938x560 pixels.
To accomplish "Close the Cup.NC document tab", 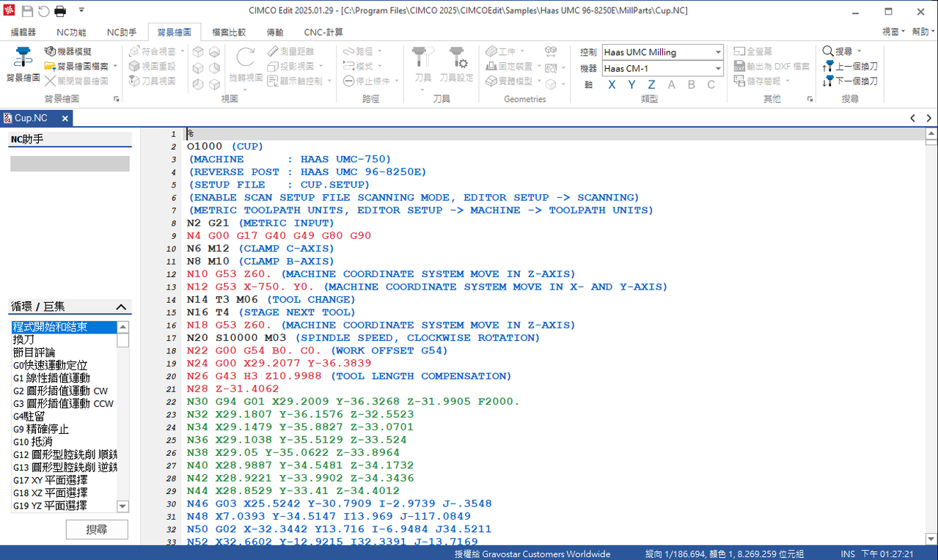I will (65, 118).
